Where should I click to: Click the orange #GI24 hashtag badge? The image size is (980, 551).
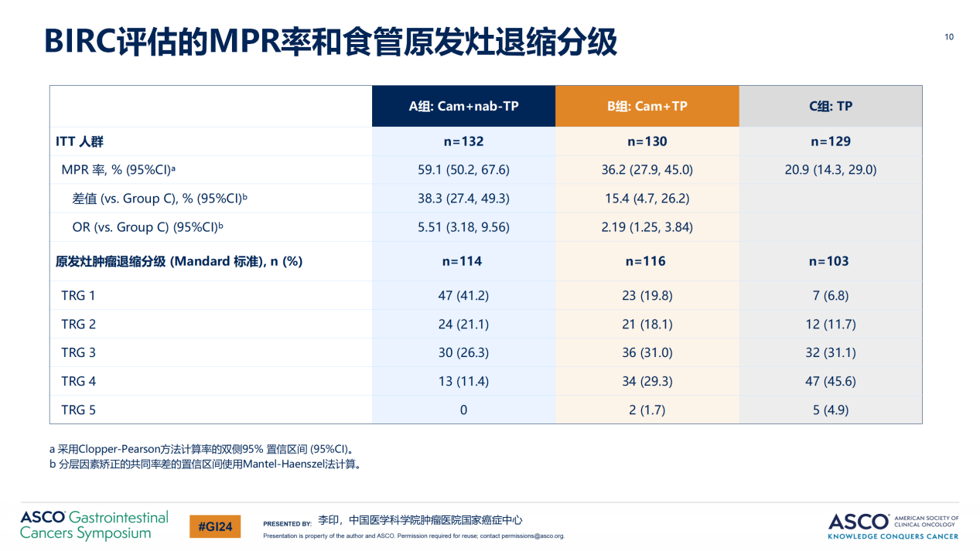click(215, 526)
